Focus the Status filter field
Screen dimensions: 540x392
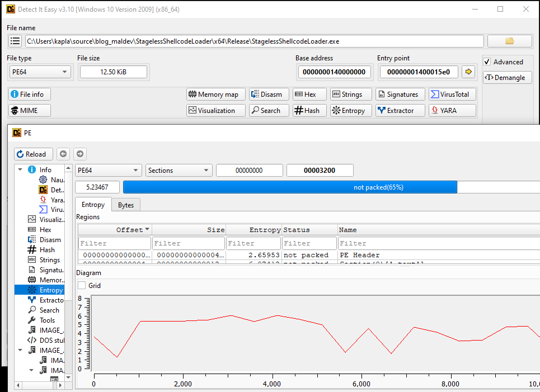click(309, 243)
